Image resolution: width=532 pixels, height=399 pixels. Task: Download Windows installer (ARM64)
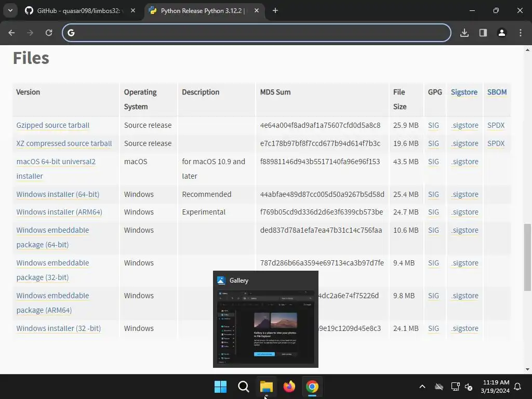point(59,212)
